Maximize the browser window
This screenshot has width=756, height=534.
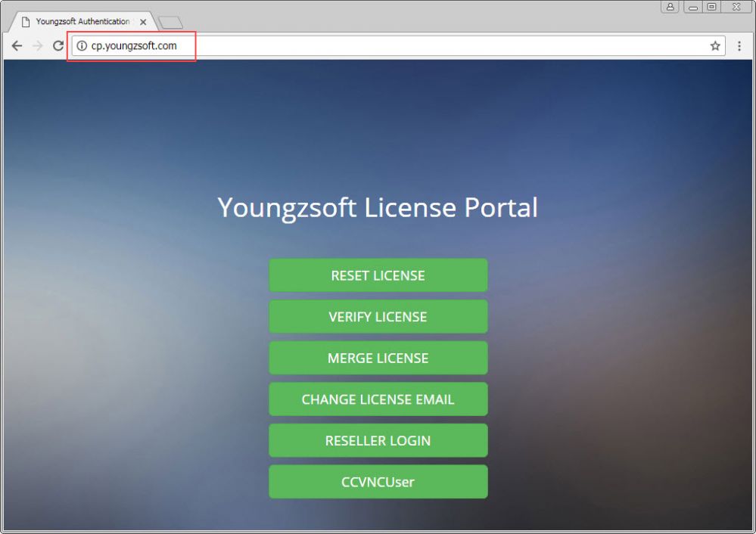(x=711, y=7)
